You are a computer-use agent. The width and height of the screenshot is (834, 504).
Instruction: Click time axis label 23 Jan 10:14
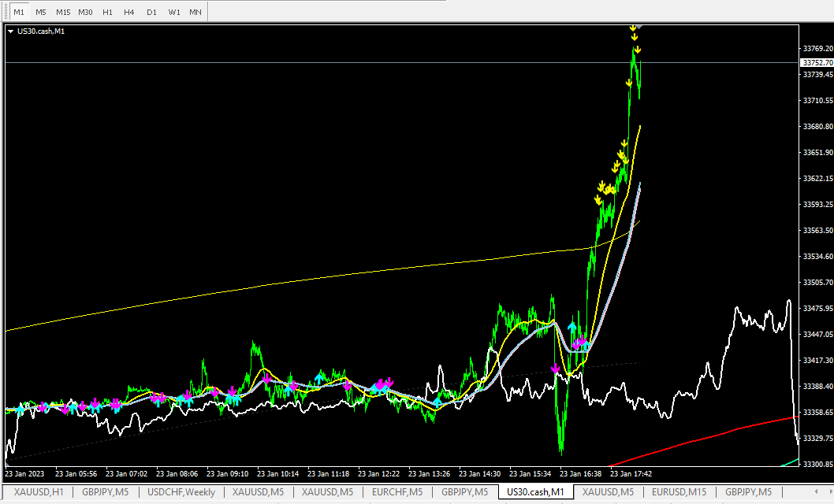click(277, 474)
